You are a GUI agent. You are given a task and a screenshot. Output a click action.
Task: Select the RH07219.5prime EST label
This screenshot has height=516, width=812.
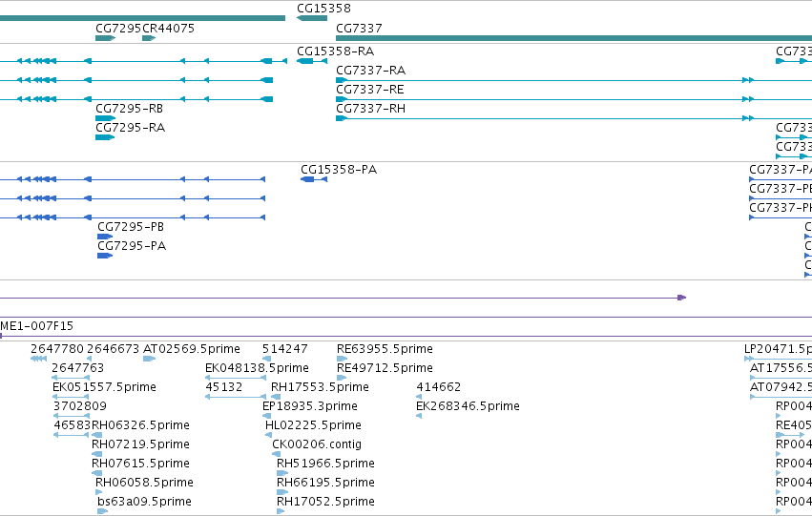140,444
